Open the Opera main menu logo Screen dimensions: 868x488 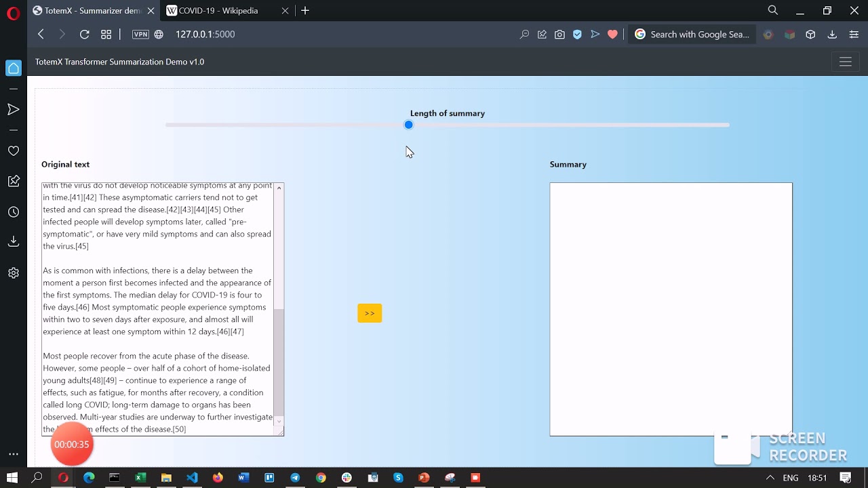[14, 13]
